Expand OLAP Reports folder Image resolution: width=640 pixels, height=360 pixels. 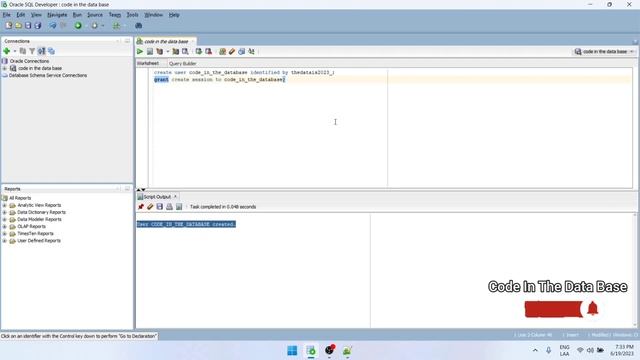4,227
